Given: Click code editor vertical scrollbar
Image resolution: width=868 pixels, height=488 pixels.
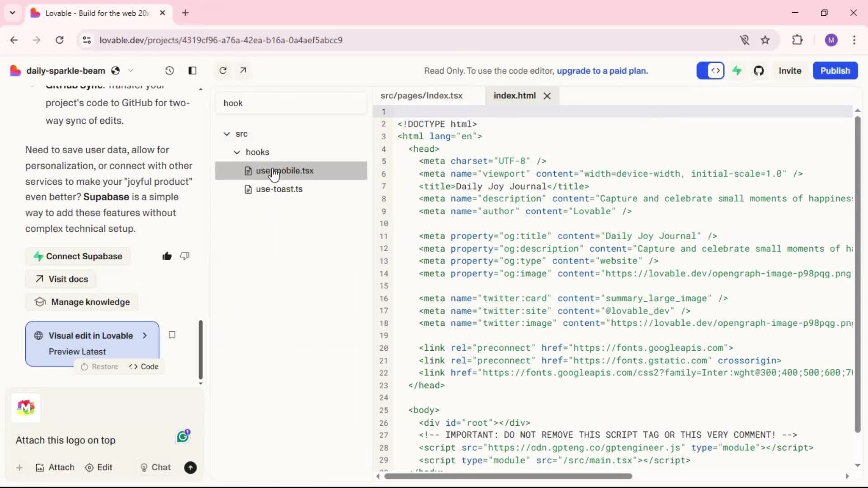Looking at the screenshot, I should tap(857, 274).
